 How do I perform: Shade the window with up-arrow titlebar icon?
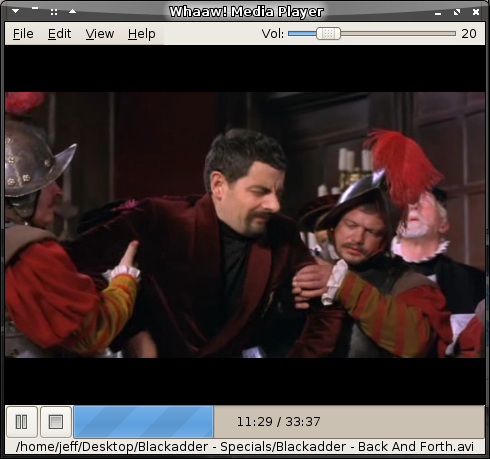click(72, 11)
